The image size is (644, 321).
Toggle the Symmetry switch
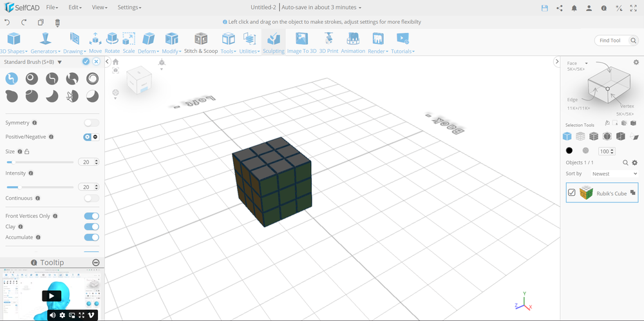pyautogui.click(x=91, y=123)
